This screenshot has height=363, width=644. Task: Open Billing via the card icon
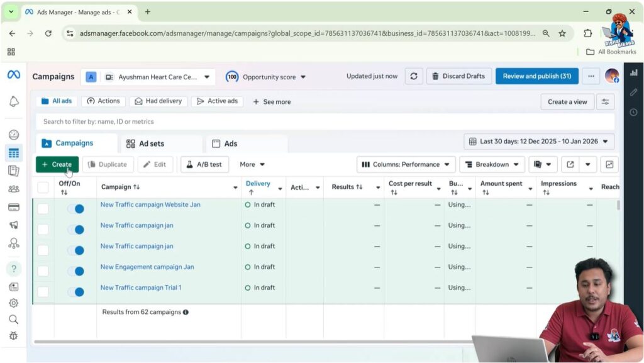14,207
